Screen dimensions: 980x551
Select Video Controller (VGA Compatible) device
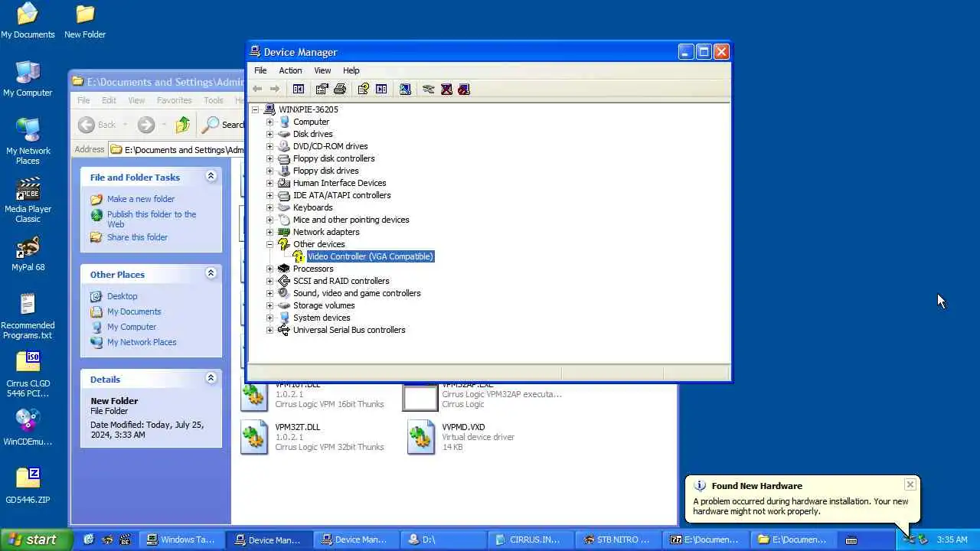coord(371,256)
